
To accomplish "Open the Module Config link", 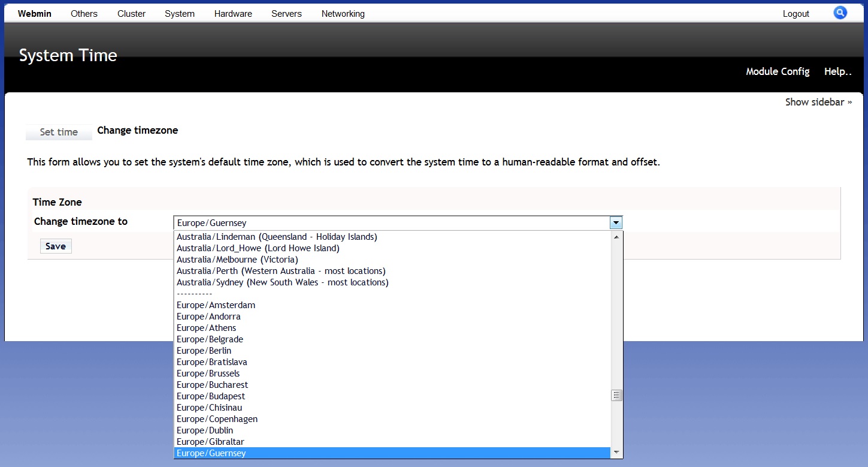I will pyautogui.click(x=778, y=71).
